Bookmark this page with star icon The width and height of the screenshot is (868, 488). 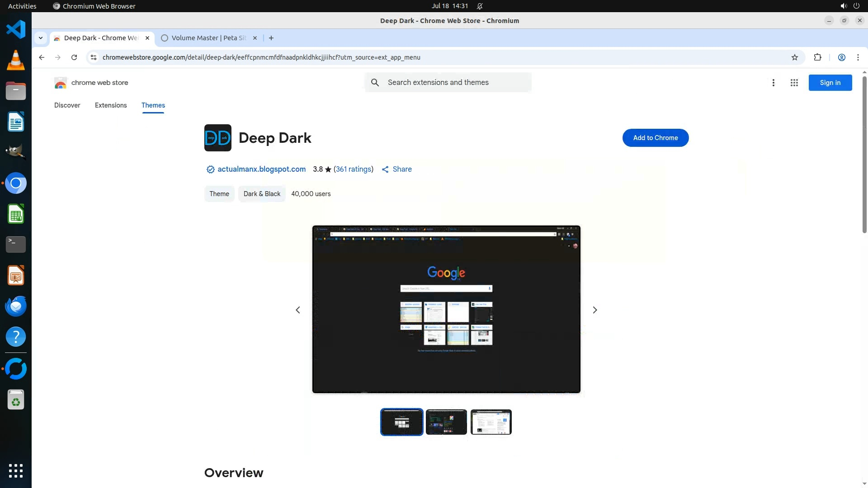pos(795,57)
